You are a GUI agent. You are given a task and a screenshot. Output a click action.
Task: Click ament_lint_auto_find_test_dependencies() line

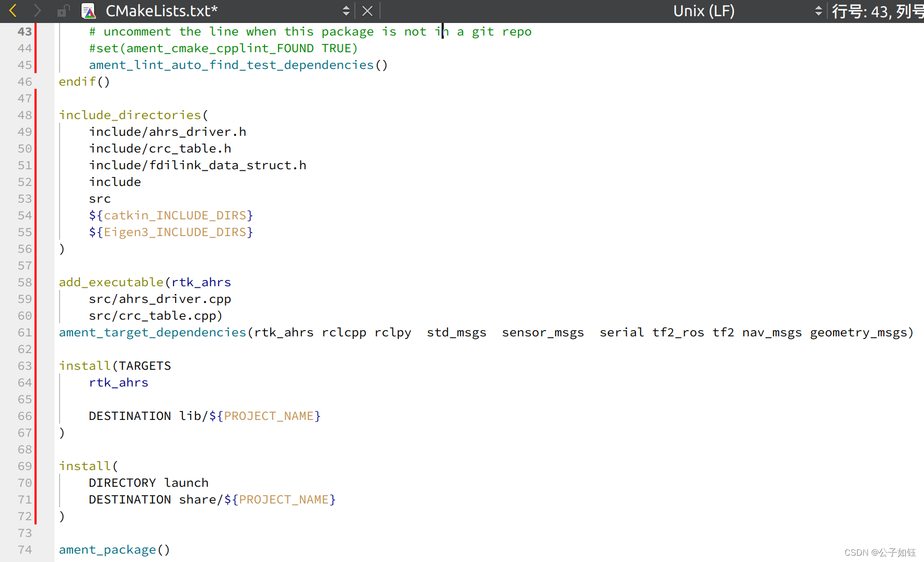tap(238, 65)
